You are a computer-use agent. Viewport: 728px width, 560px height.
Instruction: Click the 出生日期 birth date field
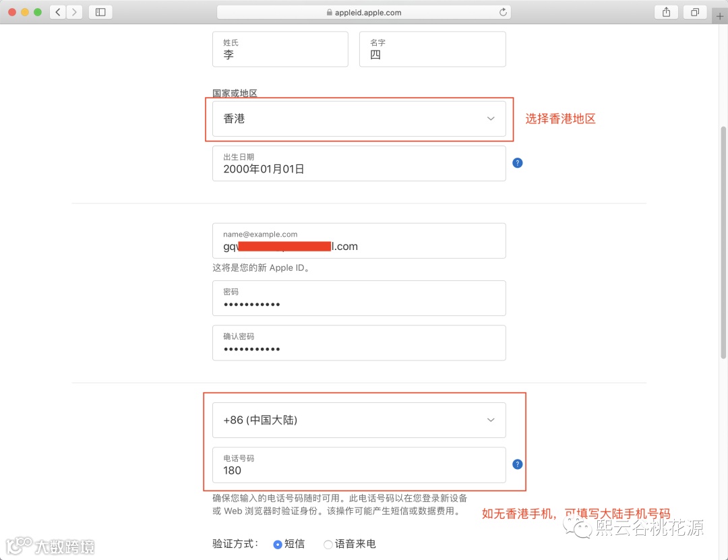(359, 164)
